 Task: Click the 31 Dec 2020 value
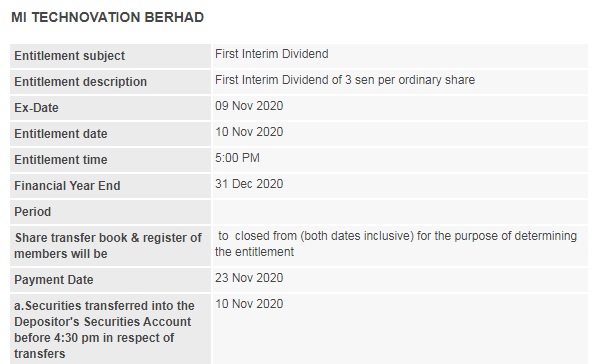pyautogui.click(x=249, y=184)
